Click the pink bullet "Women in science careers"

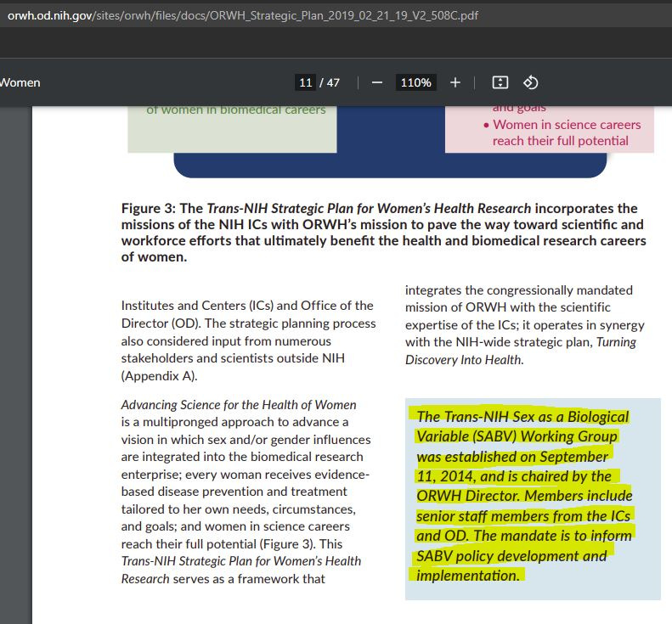tap(567, 125)
